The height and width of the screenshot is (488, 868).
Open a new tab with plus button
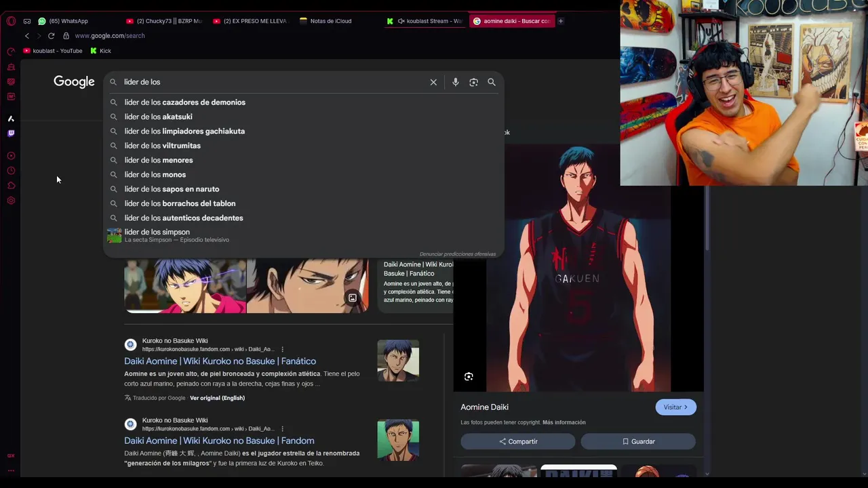[x=561, y=21]
